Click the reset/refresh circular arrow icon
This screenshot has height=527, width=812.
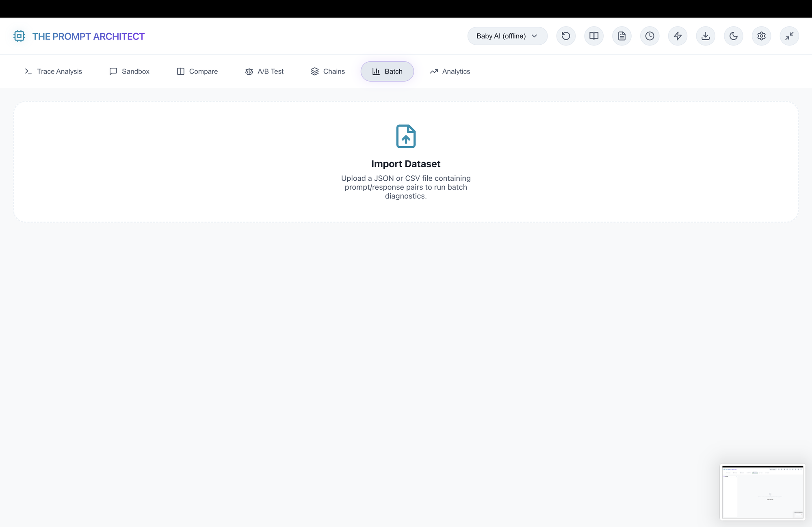click(x=566, y=36)
